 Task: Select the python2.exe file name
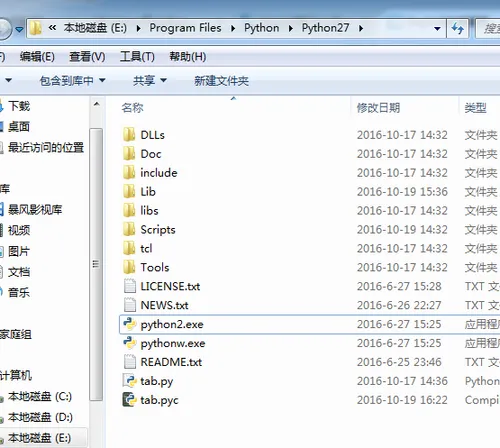[x=172, y=324]
